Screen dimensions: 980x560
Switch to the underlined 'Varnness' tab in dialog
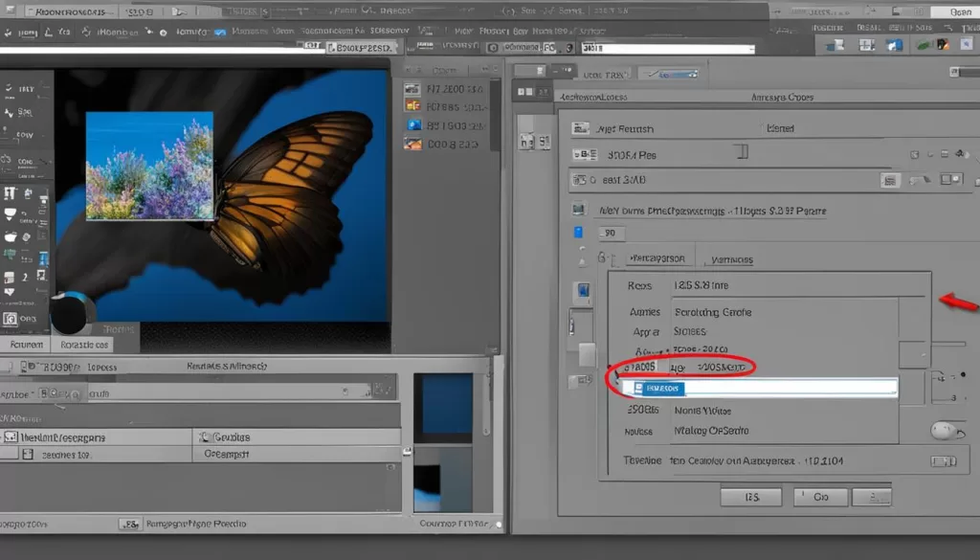pyautogui.click(x=732, y=259)
